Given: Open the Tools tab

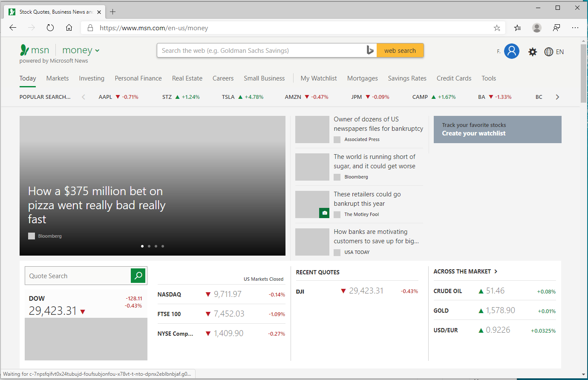Looking at the screenshot, I should [x=489, y=78].
